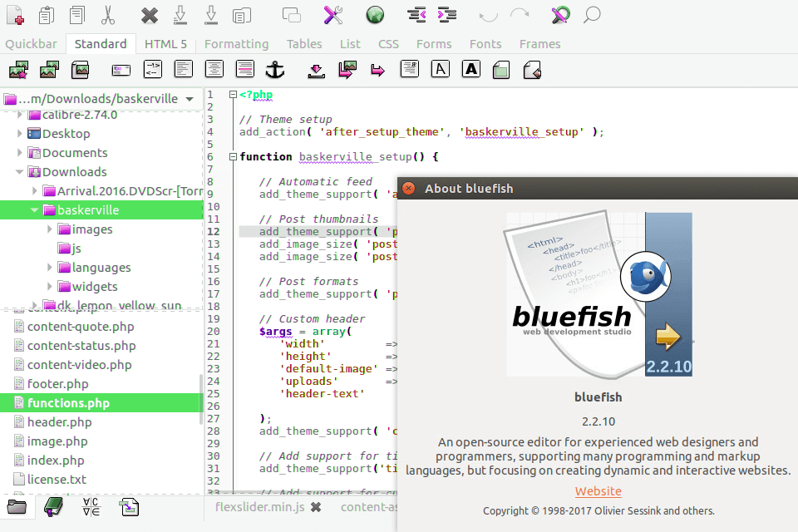Expand the languages folder

50,268
